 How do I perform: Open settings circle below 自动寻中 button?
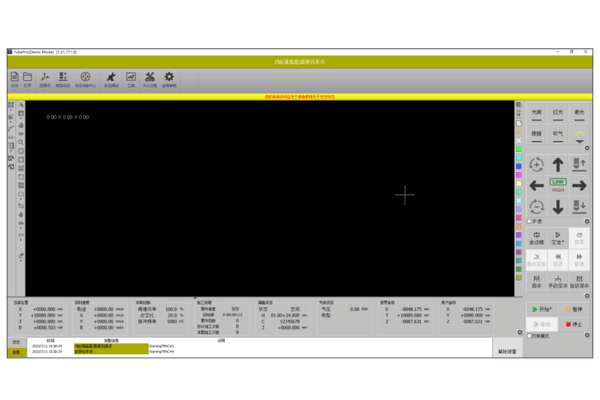tap(587, 296)
